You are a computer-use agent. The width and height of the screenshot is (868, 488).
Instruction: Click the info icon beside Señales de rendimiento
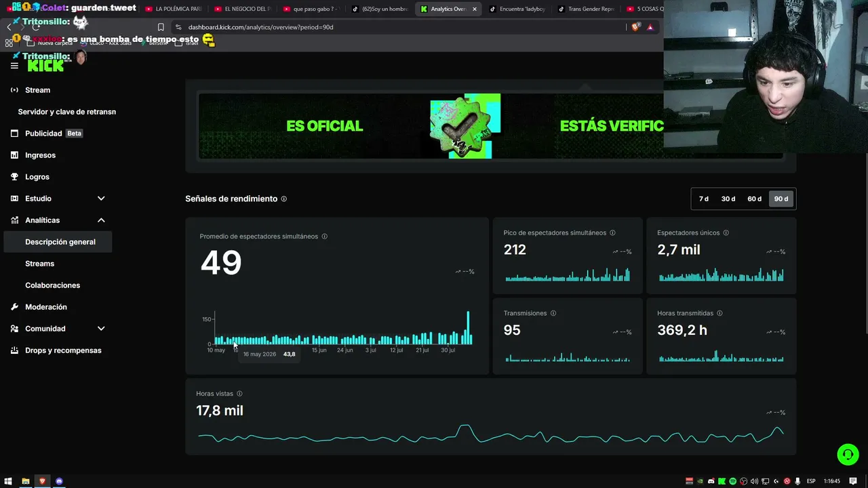click(283, 199)
